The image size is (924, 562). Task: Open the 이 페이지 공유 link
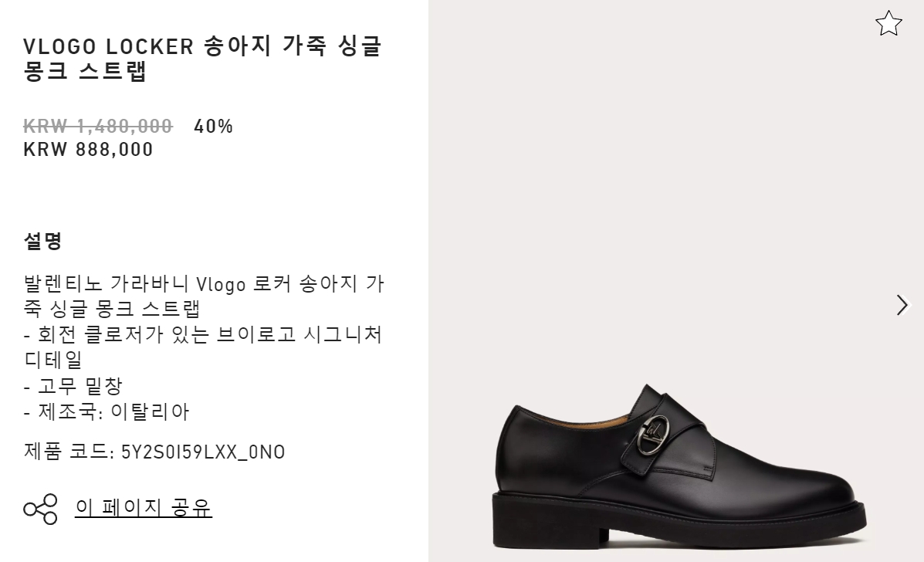tap(144, 507)
